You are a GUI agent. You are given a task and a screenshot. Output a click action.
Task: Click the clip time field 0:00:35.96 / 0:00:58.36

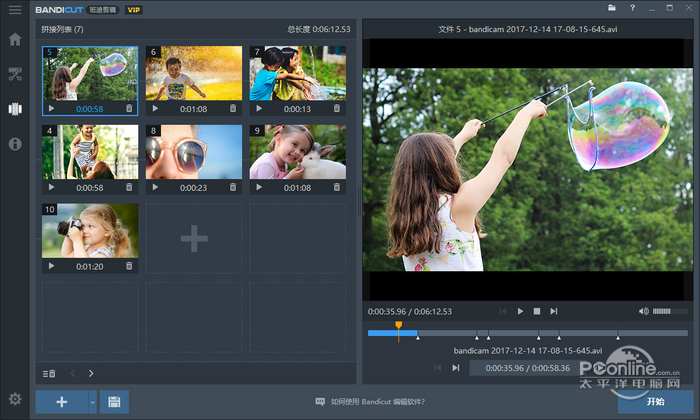pos(528,368)
